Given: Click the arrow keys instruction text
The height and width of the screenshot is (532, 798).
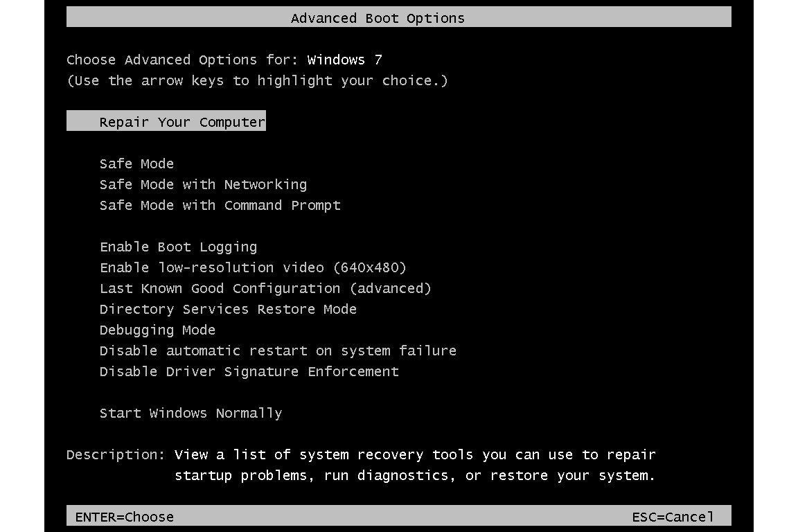Looking at the screenshot, I should pyautogui.click(x=257, y=80).
